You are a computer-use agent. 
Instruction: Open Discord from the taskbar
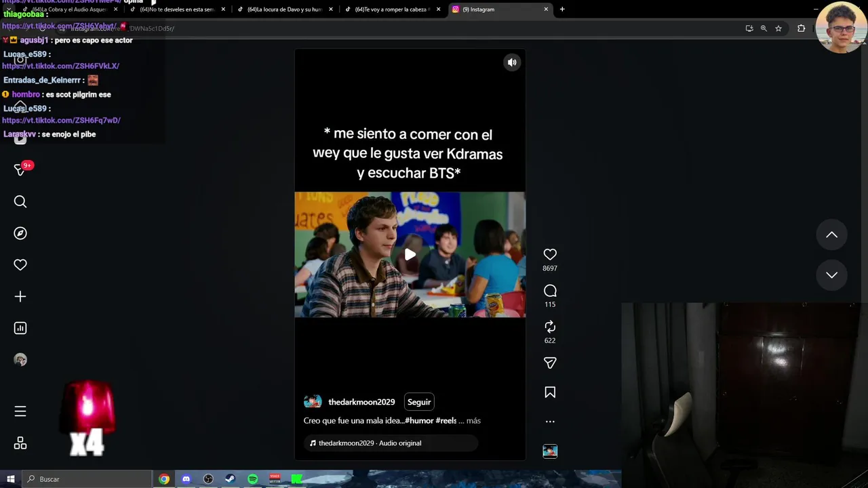tap(186, 479)
